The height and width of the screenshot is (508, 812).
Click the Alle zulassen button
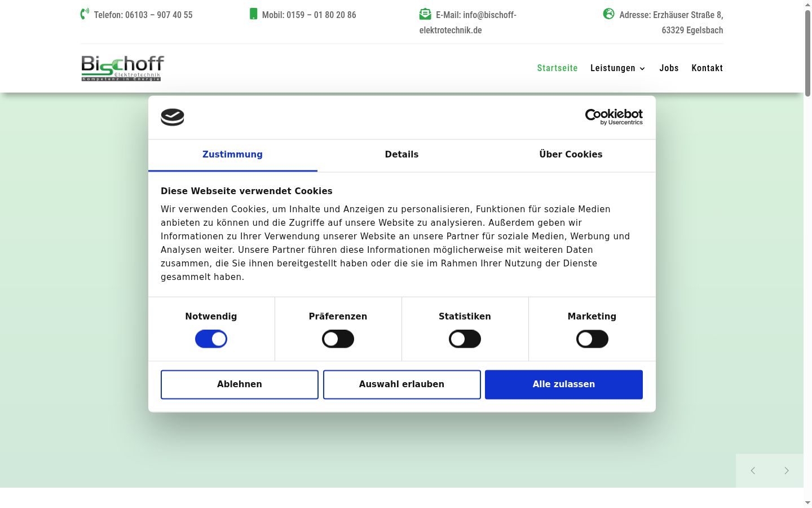point(564,384)
